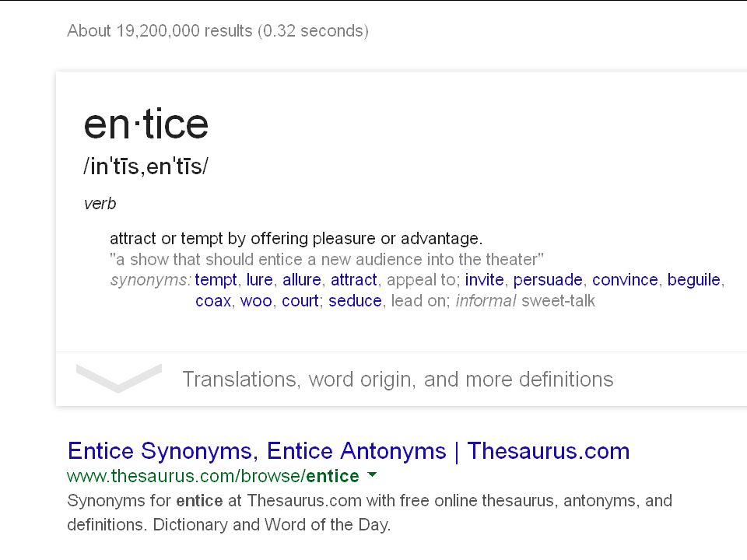Follow the 'seduce' synonym link
The image size is (747, 560).
355,301
